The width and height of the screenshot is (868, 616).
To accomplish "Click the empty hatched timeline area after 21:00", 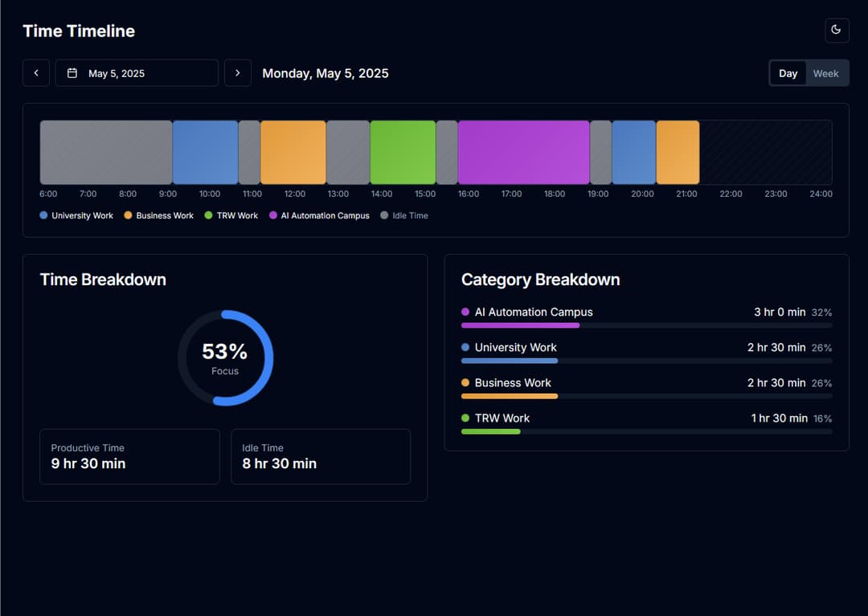I will pos(766,152).
